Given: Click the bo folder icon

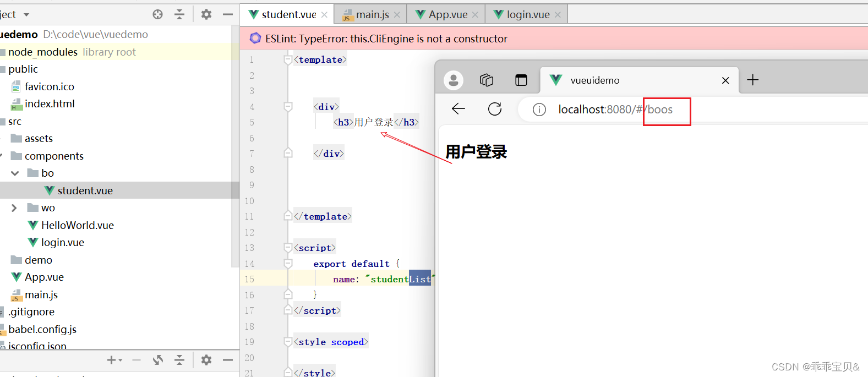Looking at the screenshot, I should click(33, 173).
